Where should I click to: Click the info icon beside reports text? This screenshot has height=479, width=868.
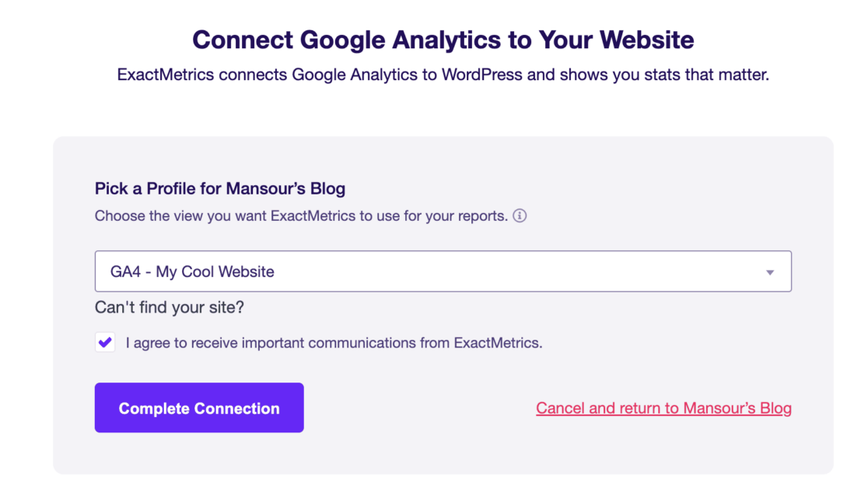click(520, 215)
